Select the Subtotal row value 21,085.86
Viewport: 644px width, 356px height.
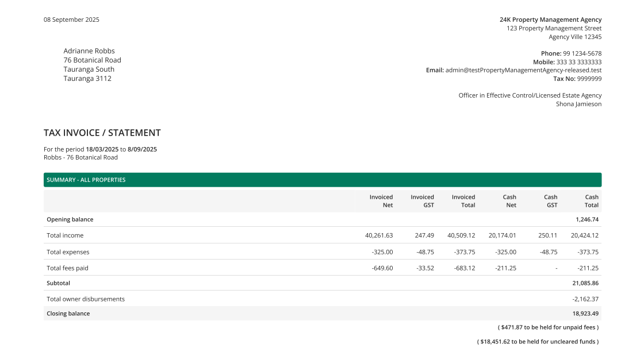pyautogui.click(x=585, y=283)
